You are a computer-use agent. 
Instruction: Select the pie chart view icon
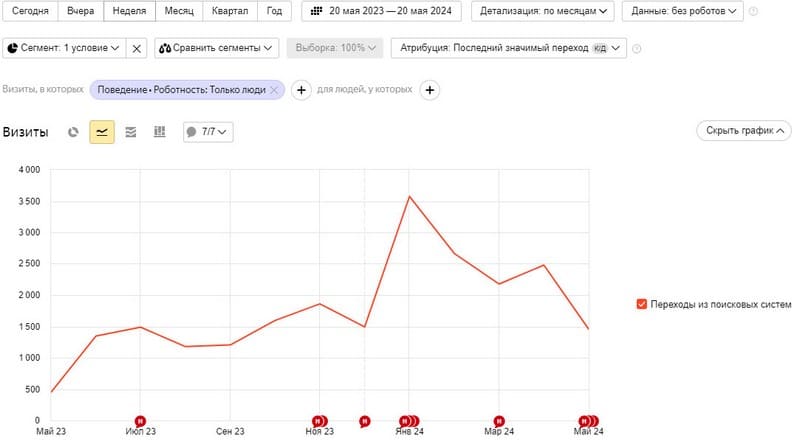click(73, 132)
